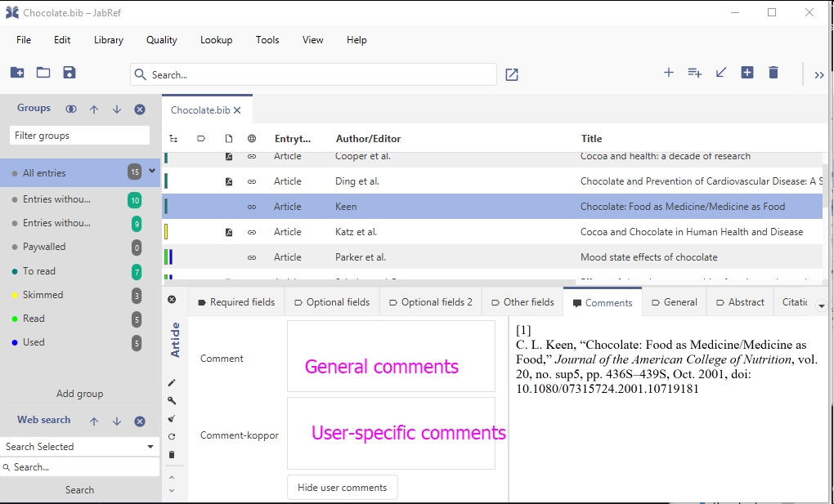Click the new library icon
This screenshot has width=834, height=504.
pyautogui.click(x=17, y=73)
